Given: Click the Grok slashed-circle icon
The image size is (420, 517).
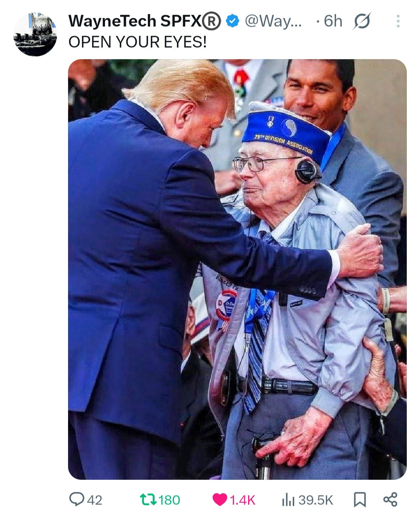Looking at the screenshot, I should (361, 21).
